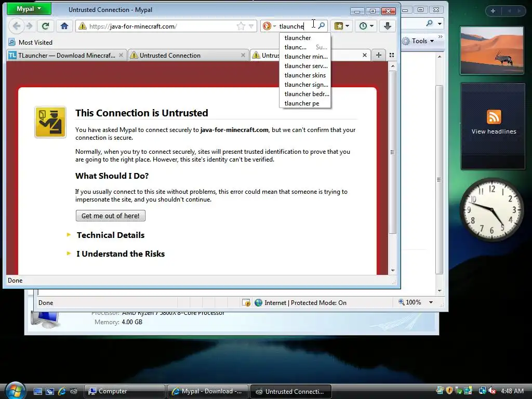Launch Internet Explorer from quick launch

coord(62,391)
